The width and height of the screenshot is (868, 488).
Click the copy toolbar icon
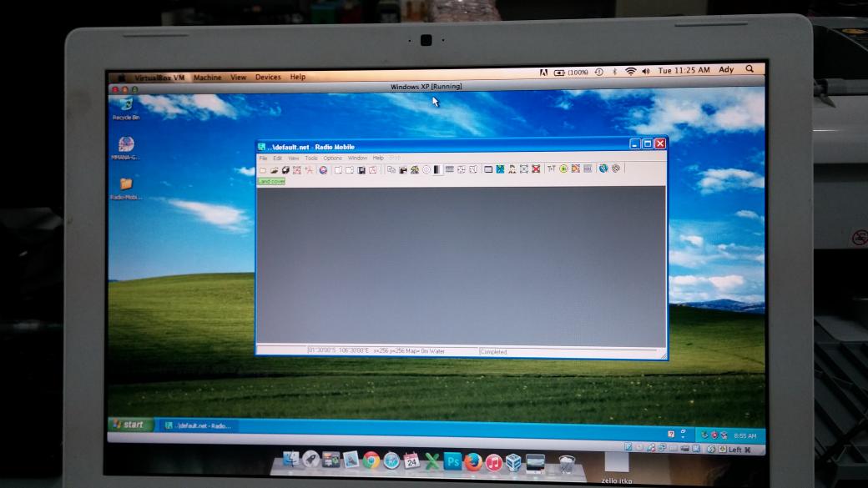pos(391,169)
